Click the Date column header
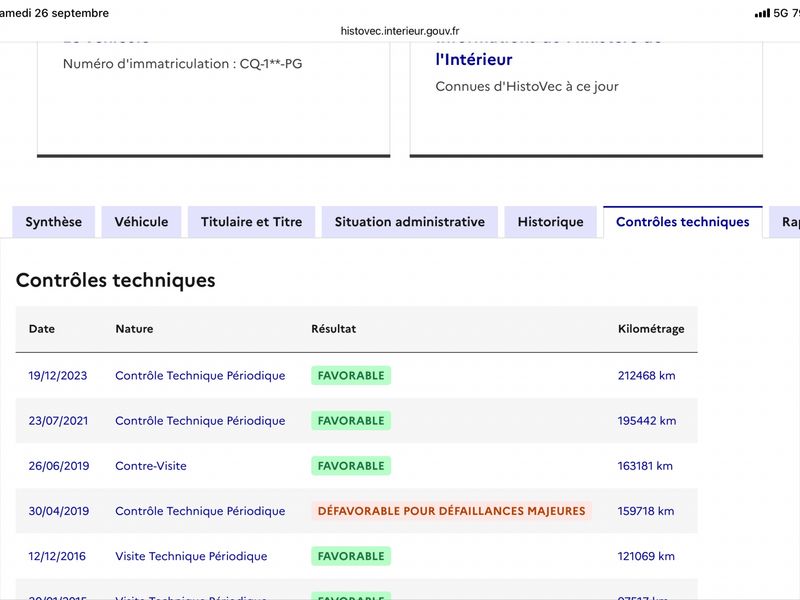Image resolution: width=800 pixels, height=600 pixels. pyautogui.click(x=42, y=329)
